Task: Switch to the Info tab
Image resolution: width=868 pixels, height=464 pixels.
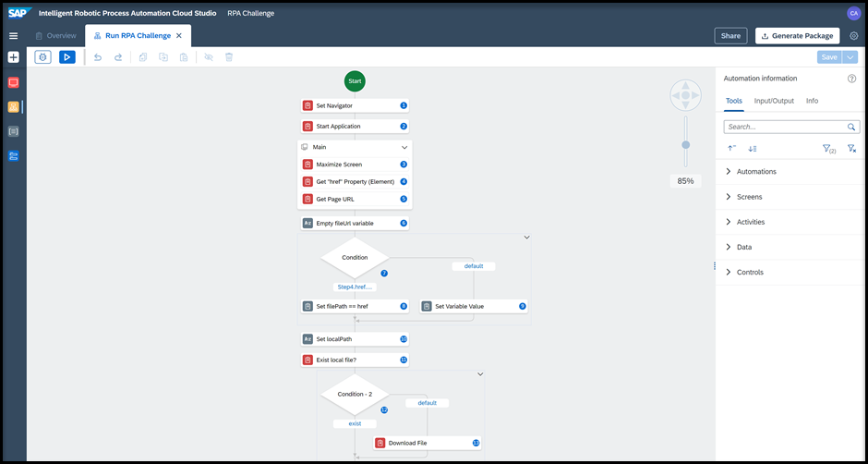Action: (x=812, y=101)
